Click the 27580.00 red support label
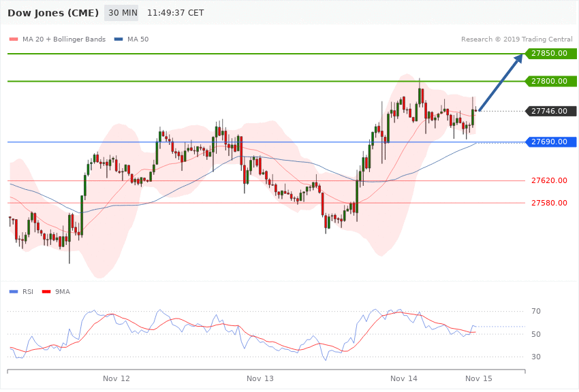 point(549,203)
